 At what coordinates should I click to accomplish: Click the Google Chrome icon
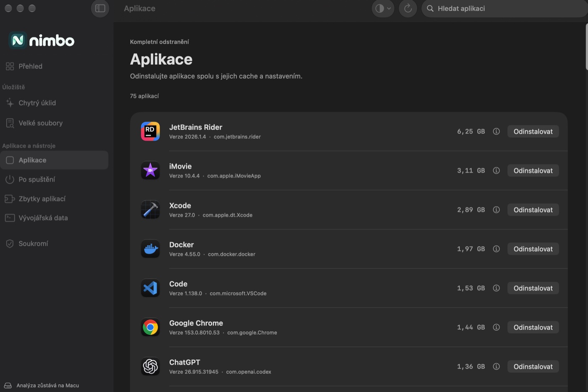150,327
